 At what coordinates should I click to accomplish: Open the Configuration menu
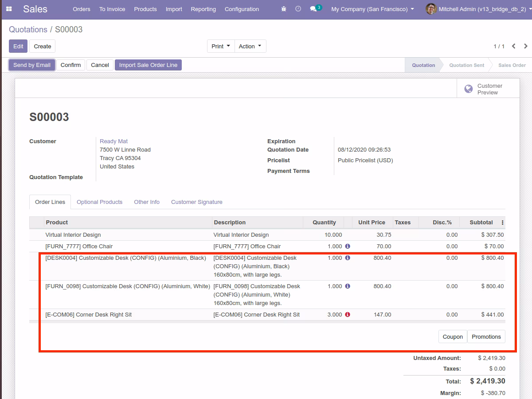pyautogui.click(x=242, y=9)
